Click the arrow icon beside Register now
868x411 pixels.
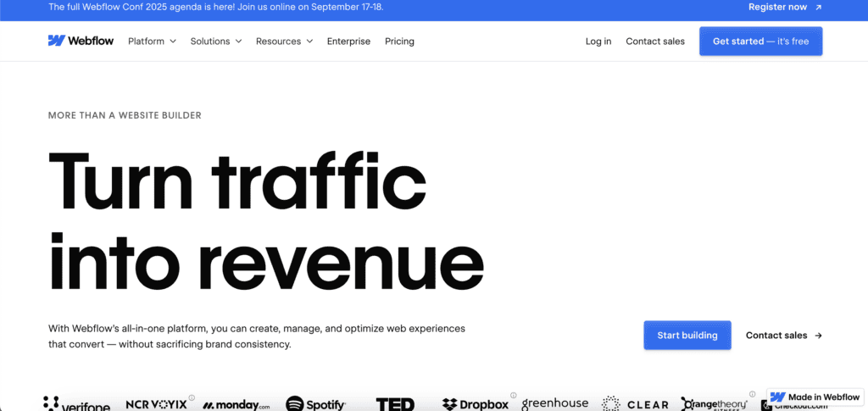click(x=818, y=7)
